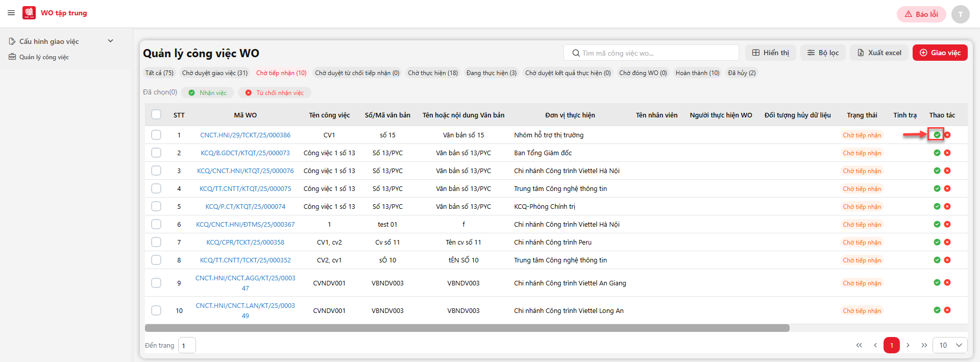Reject WO KCQ/P.CT/KTQT/25/000074 red X icon
This screenshot has width=980, height=362.
(x=947, y=206)
